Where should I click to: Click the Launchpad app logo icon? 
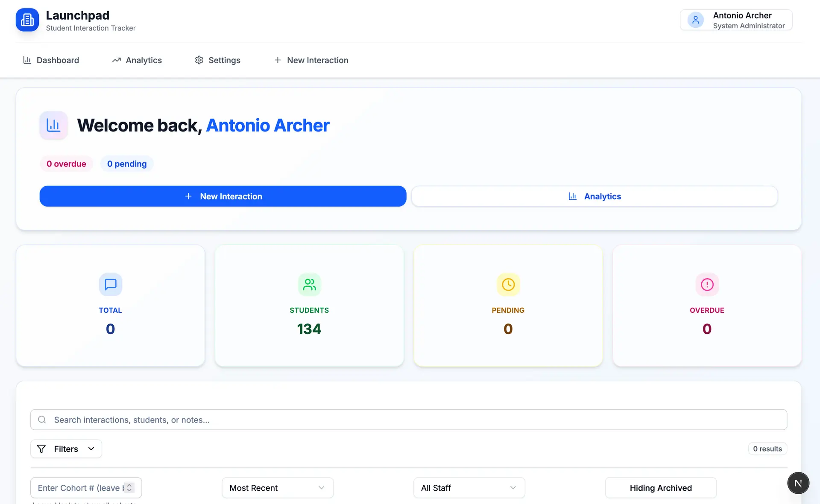click(x=27, y=20)
